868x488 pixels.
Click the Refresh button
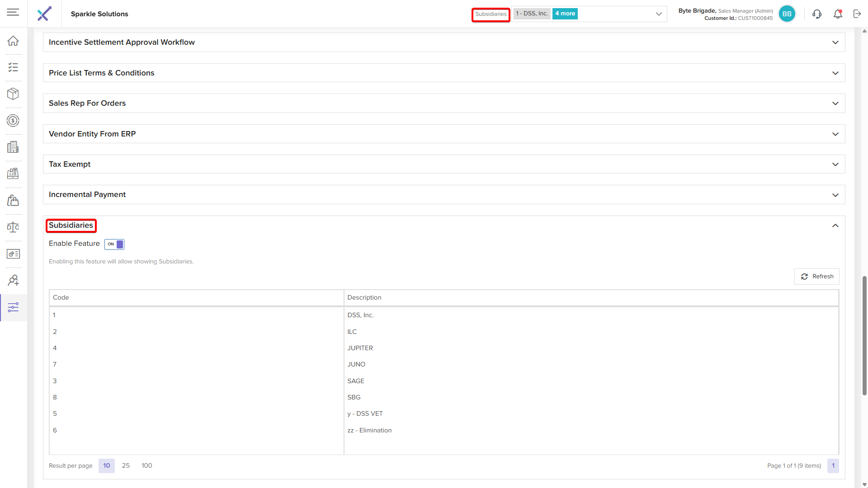[x=817, y=277]
